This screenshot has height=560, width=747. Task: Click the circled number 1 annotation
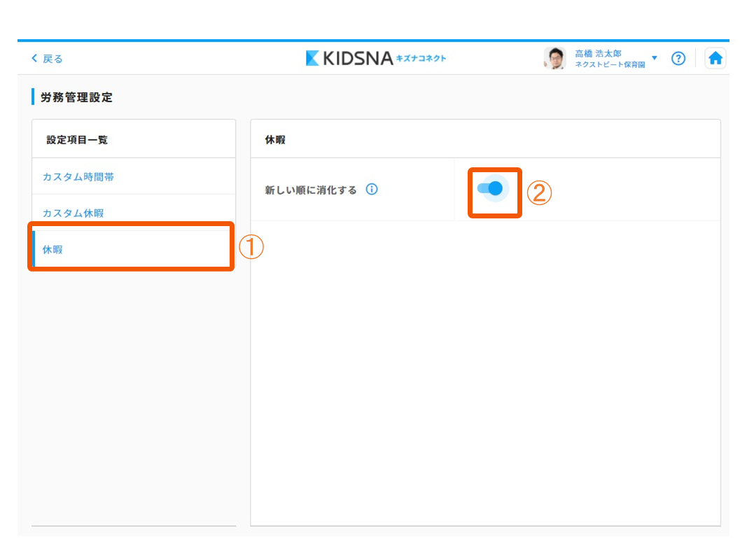click(x=251, y=246)
